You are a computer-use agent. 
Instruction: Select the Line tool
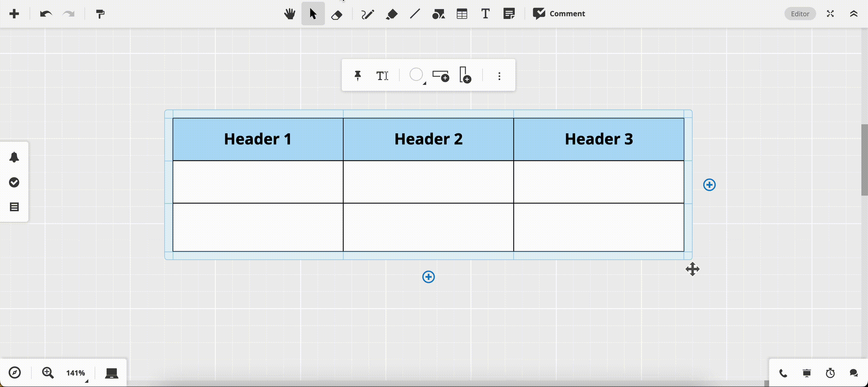pos(414,14)
